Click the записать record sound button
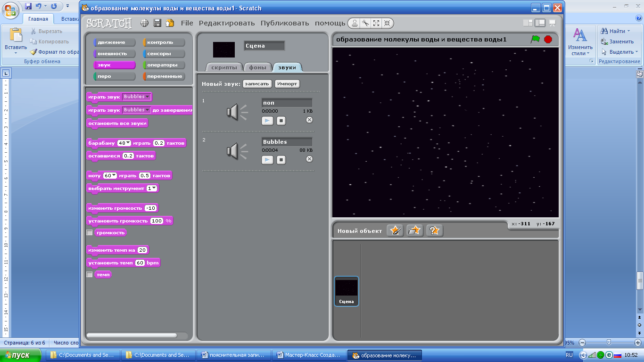The width and height of the screenshot is (644, 362). click(257, 83)
